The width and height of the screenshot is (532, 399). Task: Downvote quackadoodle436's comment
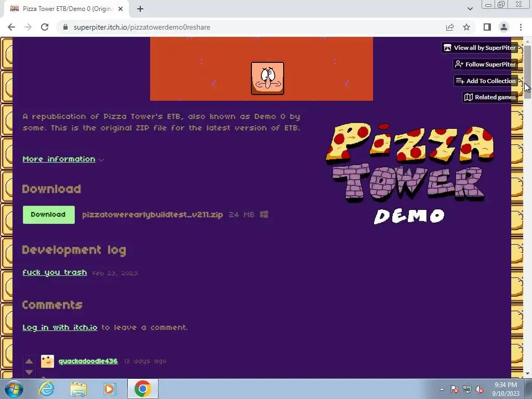pyautogui.click(x=29, y=372)
